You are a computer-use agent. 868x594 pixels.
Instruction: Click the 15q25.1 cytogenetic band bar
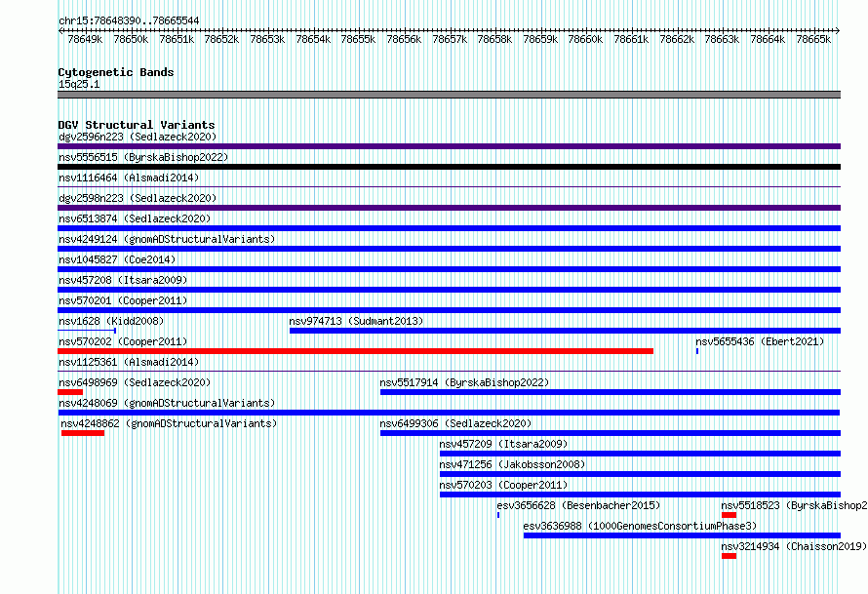click(449, 95)
